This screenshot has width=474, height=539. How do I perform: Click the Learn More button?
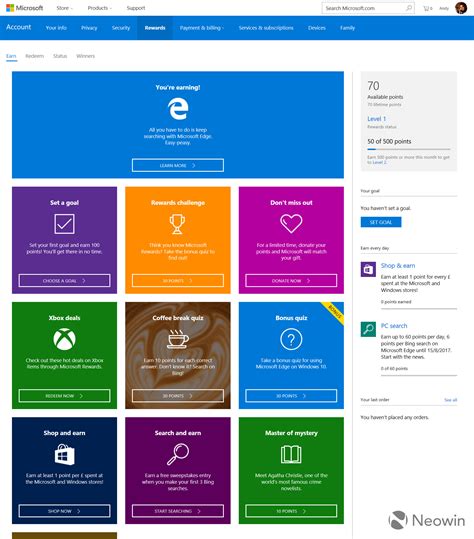pos(178,165)
